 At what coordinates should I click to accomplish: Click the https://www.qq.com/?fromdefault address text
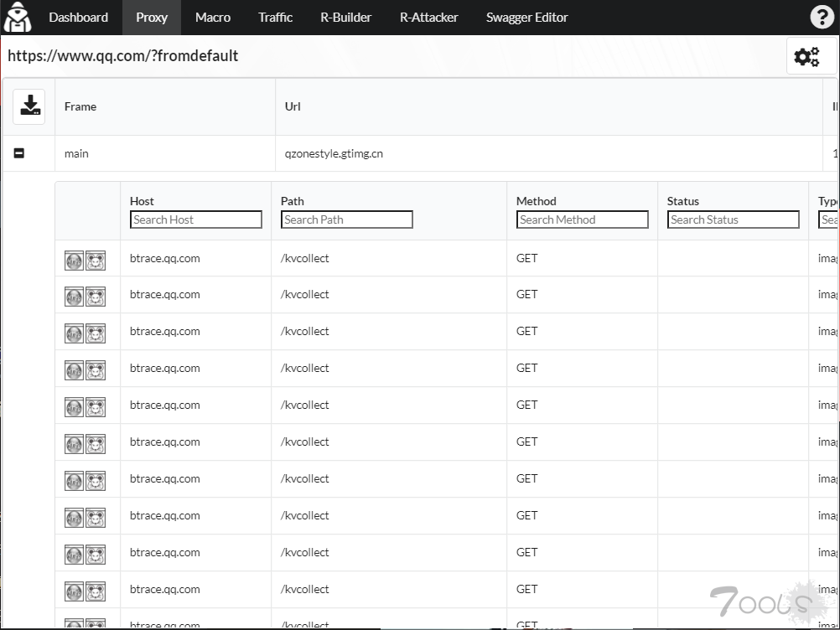tap(122, 55)
